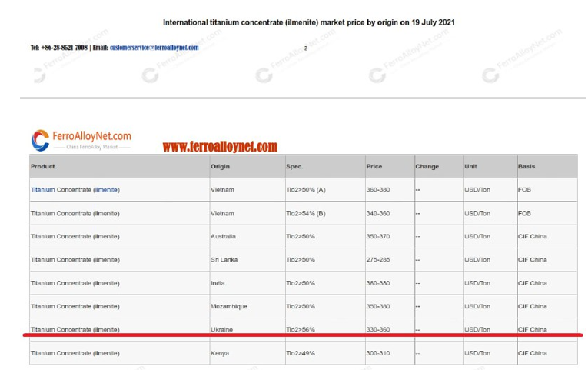Click the Product column header
Image resolution: width=588 pixels, height=370 pixels.
(43, 166)
